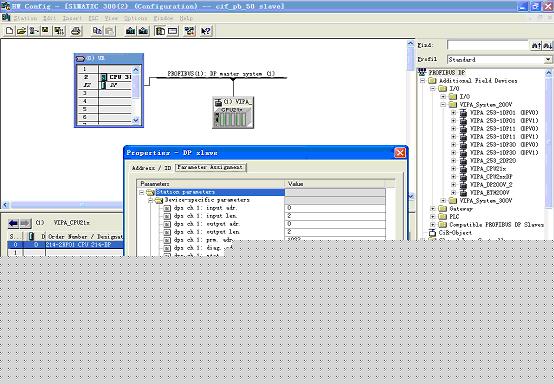Click up arrow of catalog tree scrollbar
The height and width of the screenshot is (384, 554).
[548, 73]
